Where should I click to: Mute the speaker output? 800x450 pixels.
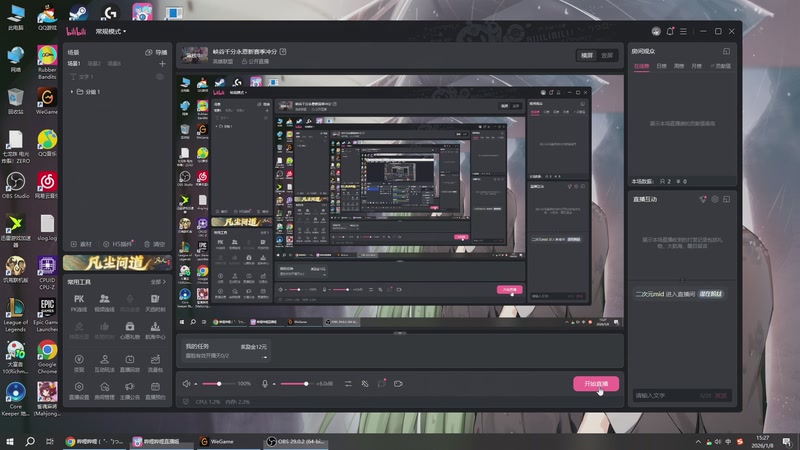coord(187,384)
